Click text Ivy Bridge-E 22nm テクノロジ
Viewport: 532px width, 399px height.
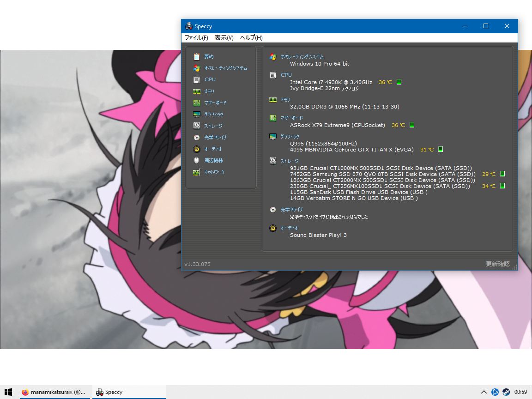click(324, 88)
